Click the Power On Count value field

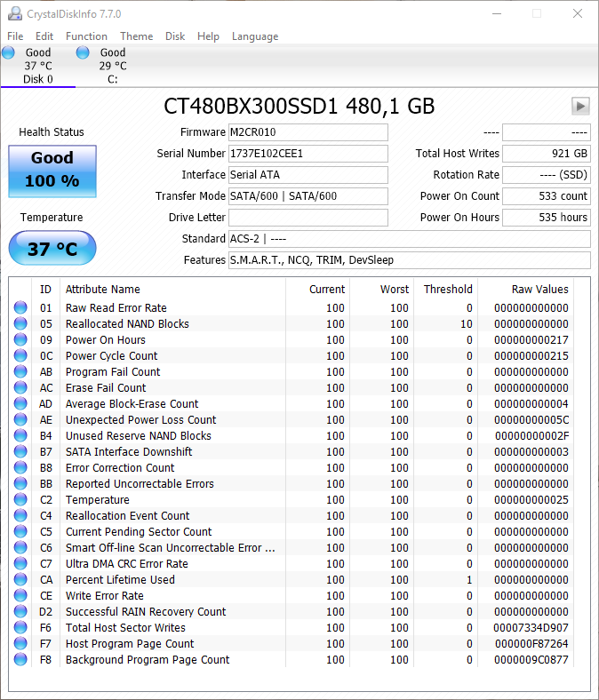(547, 196)
